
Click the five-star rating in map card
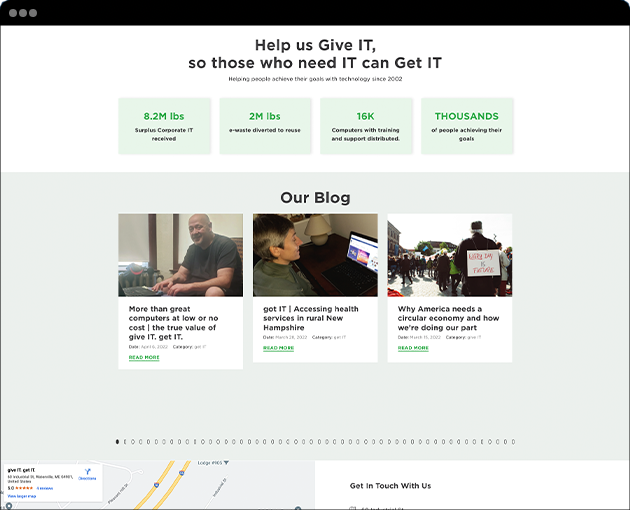[x=24, y=488]
